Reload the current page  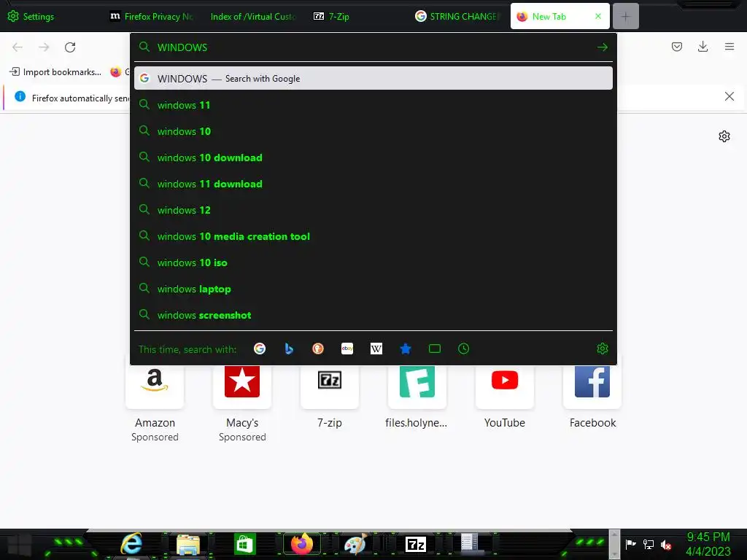click(70, 47)
